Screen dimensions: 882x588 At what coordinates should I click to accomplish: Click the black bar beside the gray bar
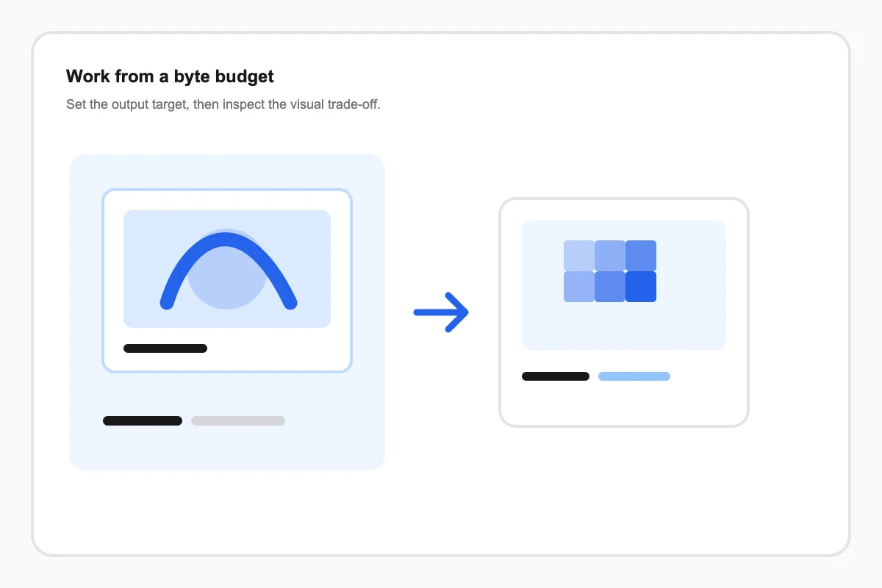[x=143, y=421]
